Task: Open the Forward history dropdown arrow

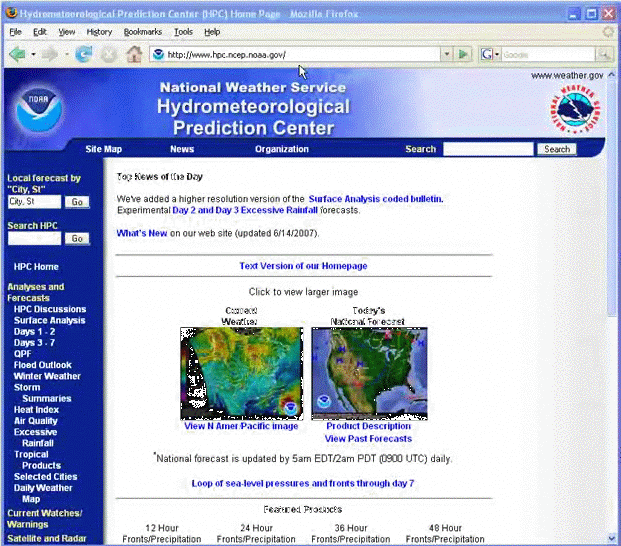Action: point(67,54)
